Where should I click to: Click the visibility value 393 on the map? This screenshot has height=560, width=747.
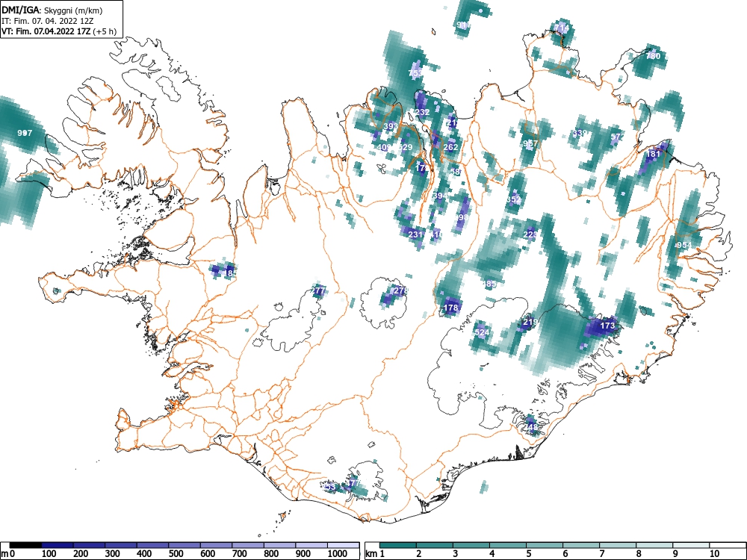pyautogui.click(x=391, y=126)
